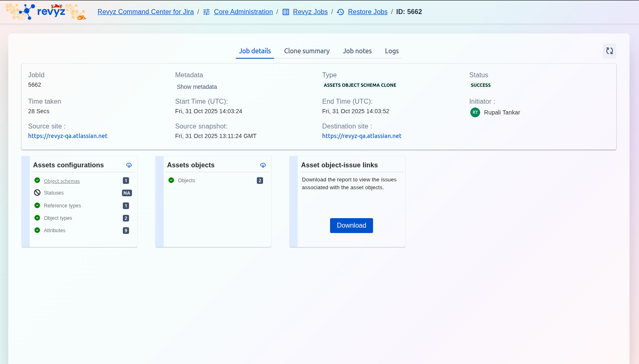639x364 pixels.
Task: Go to Revyz Command Center for Jira breadcrumb
Action: pos(146,12)
